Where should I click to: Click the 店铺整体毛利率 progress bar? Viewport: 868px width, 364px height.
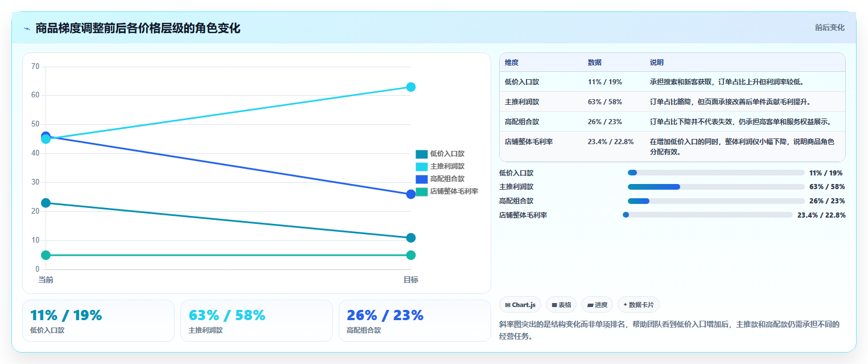[x=707, y=215]
